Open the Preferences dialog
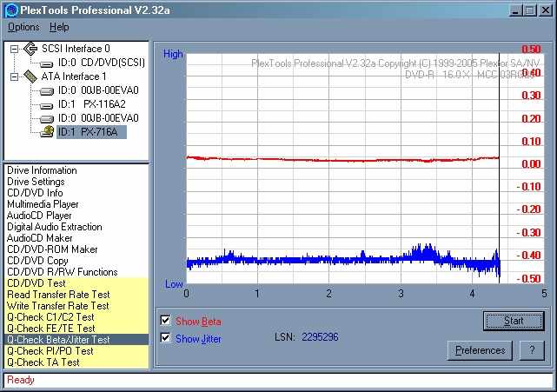 tap(480, 350)
